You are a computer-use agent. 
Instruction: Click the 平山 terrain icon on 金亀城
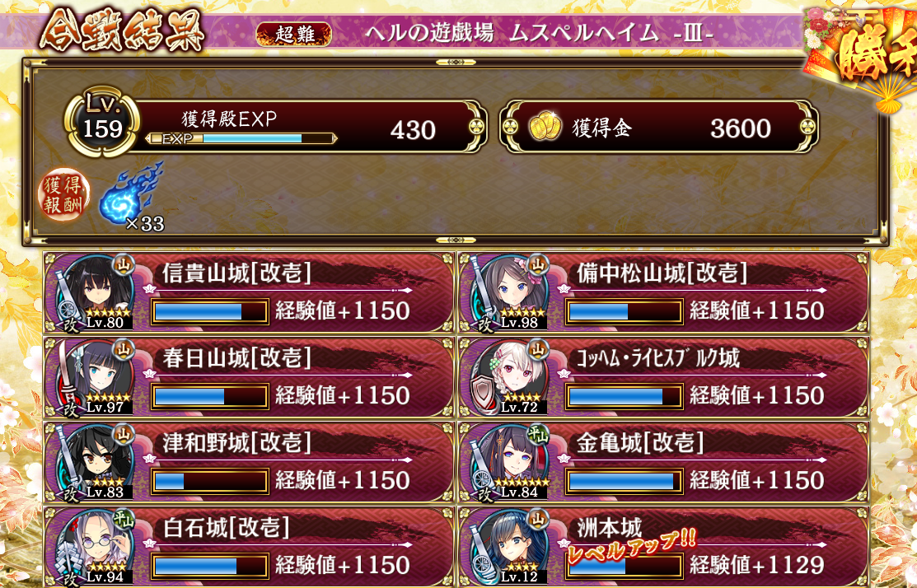[x=537, y=435]
